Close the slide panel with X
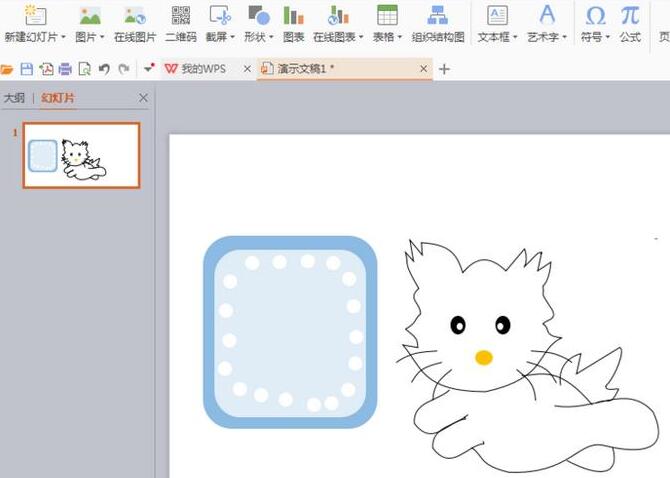The width and height of the screenshot is (670, 478). point(143,98)
